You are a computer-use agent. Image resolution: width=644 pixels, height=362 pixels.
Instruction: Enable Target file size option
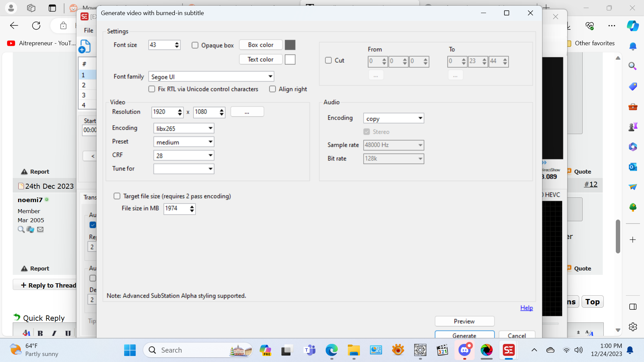point(117,196)
